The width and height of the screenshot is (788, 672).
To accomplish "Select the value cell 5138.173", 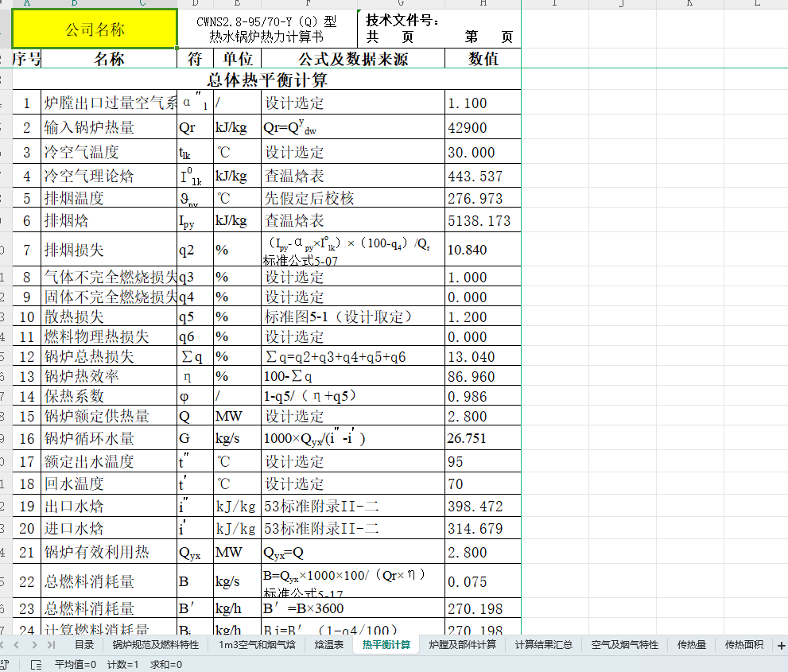I will [483, 220].
